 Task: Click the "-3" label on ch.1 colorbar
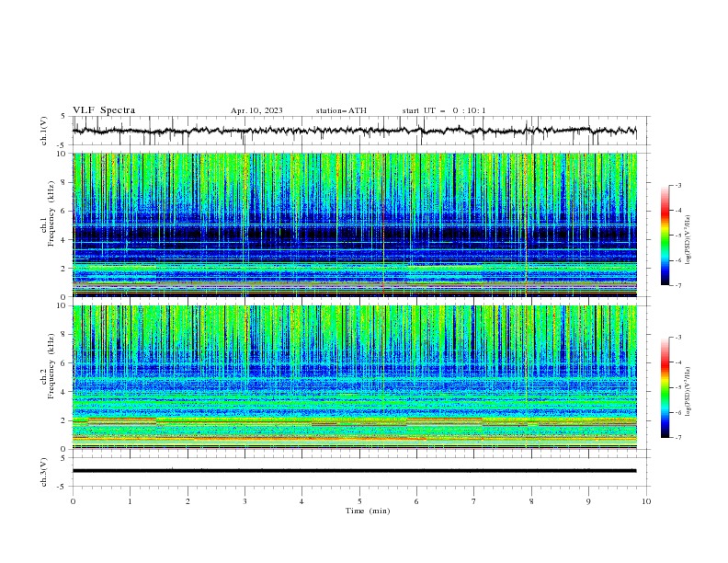point(678,185)
